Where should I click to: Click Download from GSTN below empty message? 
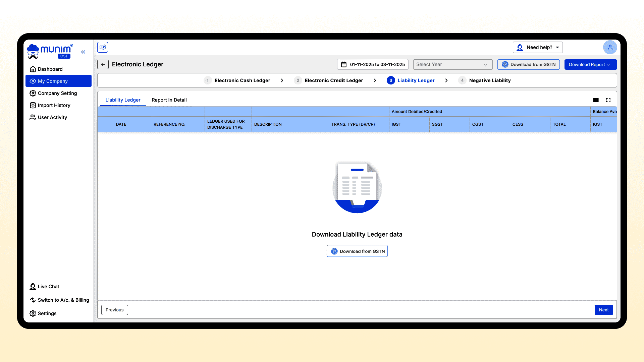[x=357, y=251]
